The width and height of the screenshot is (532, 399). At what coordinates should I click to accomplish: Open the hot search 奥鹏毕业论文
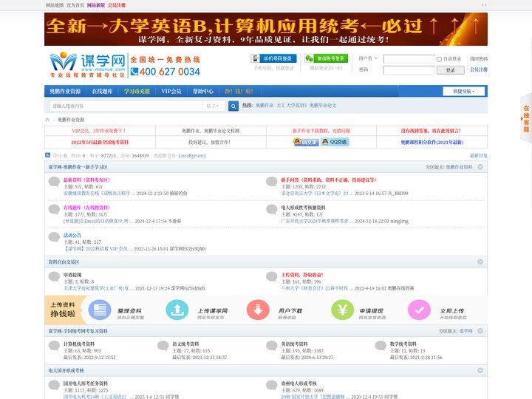[x=323, y=106]
